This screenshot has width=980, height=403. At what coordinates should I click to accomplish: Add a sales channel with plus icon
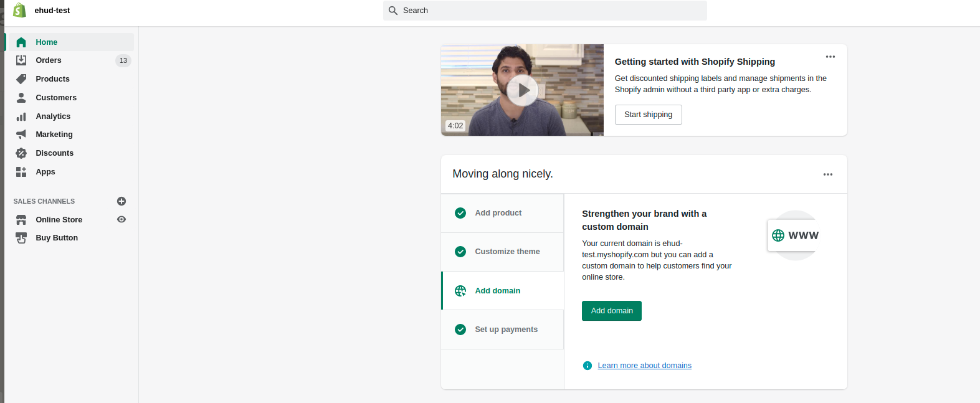pos(121,201)
